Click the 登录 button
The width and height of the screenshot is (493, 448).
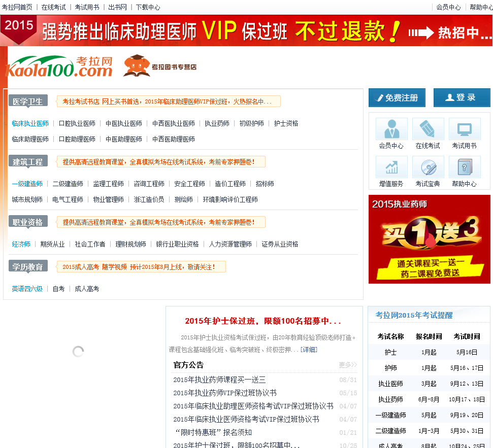tap(462, 98)
